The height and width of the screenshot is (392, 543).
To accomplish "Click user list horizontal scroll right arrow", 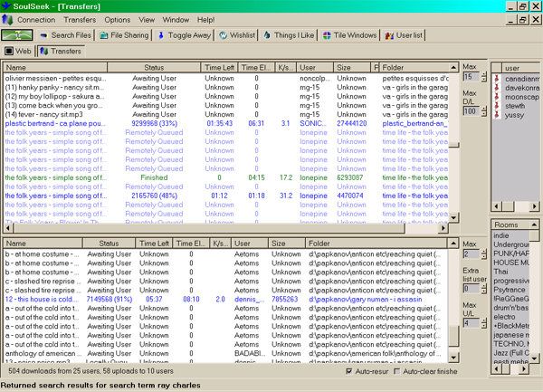I will [534, 206].
